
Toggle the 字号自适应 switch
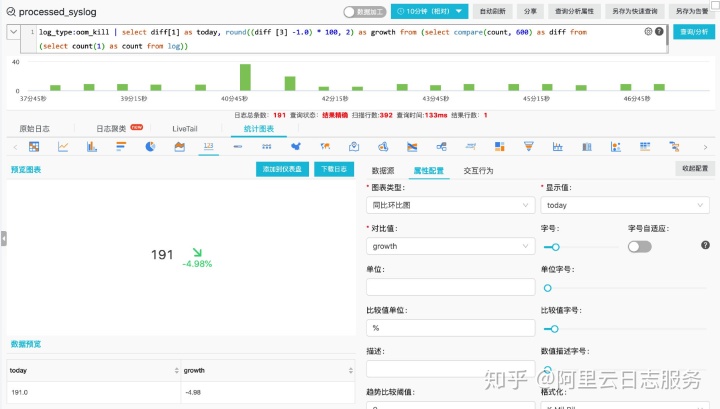(x=640, y=247)
